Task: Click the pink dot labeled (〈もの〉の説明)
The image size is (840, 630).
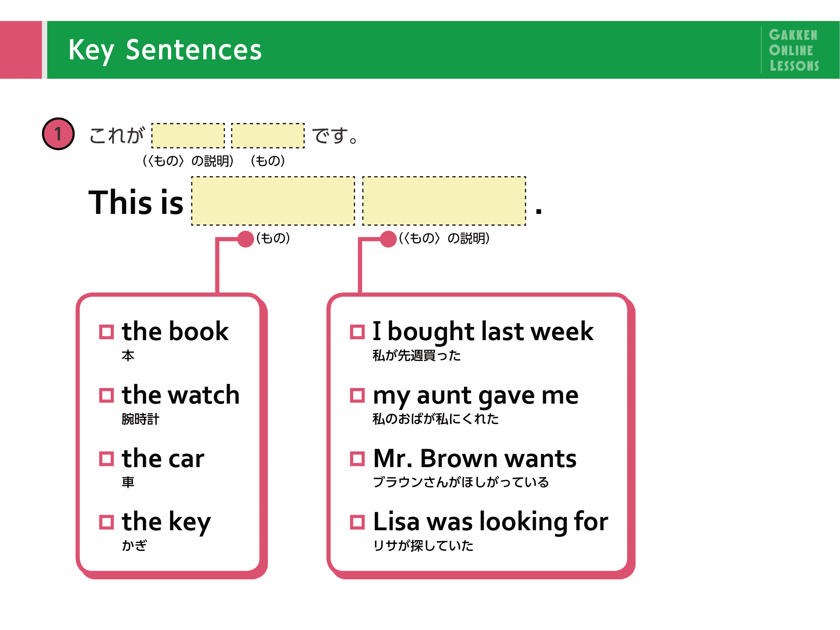Action: point(388,239)
